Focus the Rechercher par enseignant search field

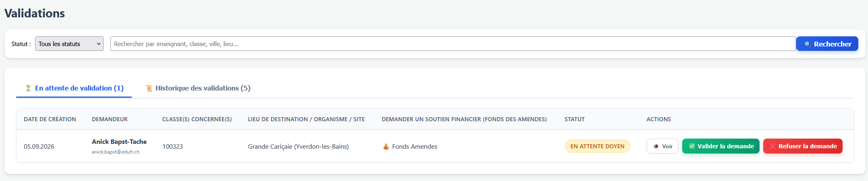(453, 44)
